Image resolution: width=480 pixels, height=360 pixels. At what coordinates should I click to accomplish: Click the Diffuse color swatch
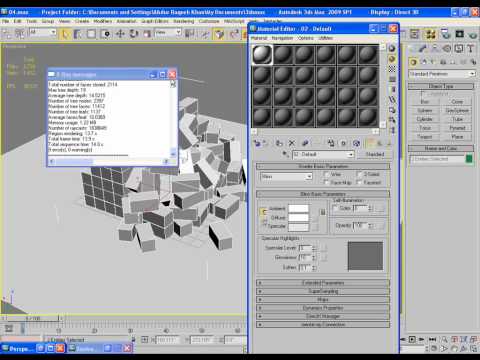pos(298,218)
